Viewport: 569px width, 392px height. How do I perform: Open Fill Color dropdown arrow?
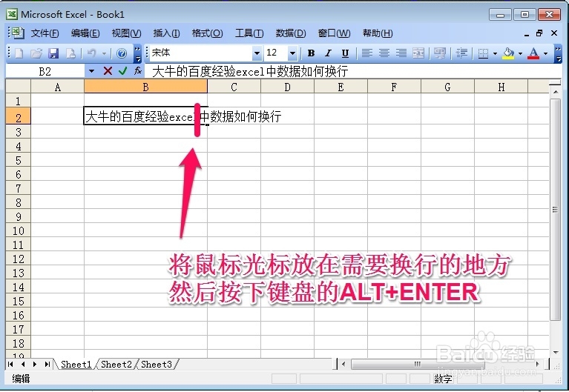click(x=520, y=53)
